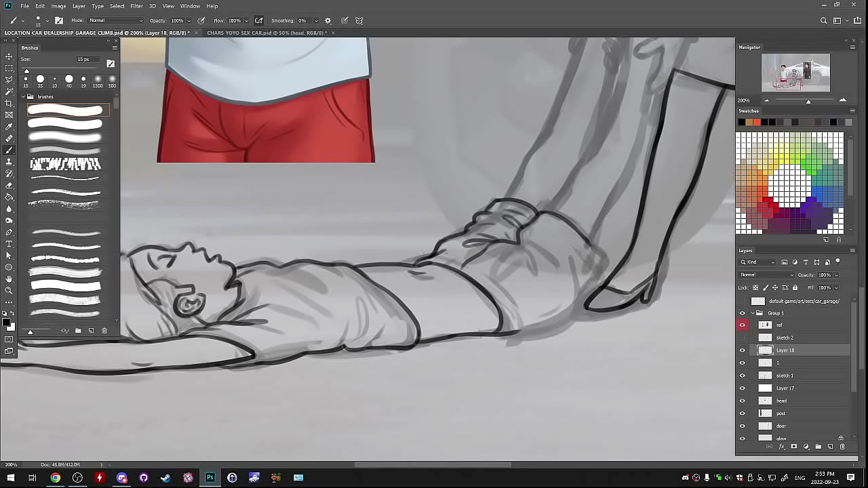This screenshot has height=488, width=868.
Task: Open smoothing options gear icon
Action: coord(328,21)
